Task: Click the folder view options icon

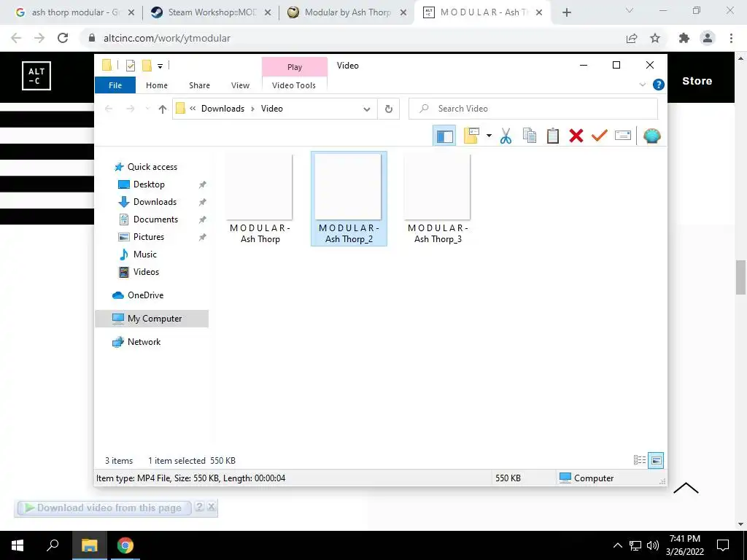Action: [471, 136]
